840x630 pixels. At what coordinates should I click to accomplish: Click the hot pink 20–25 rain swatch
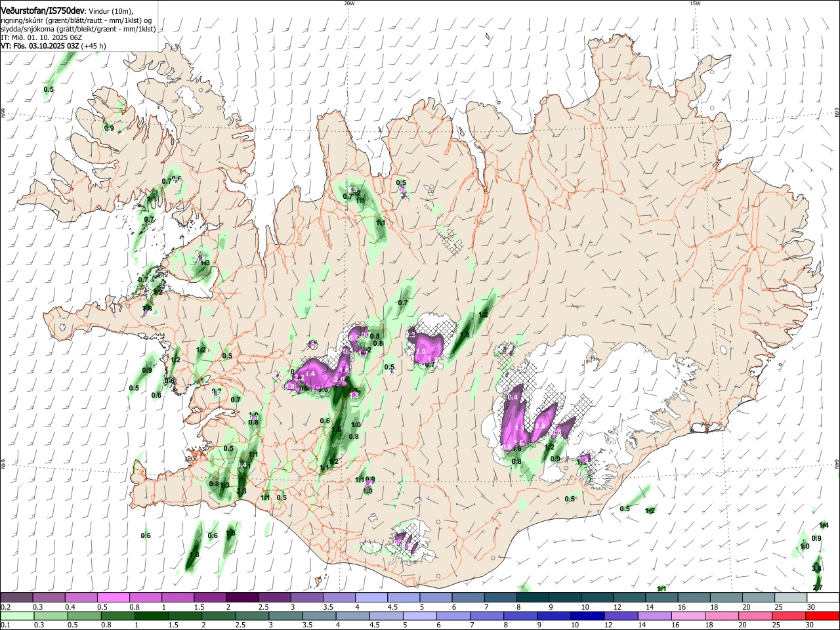[757, 616]
